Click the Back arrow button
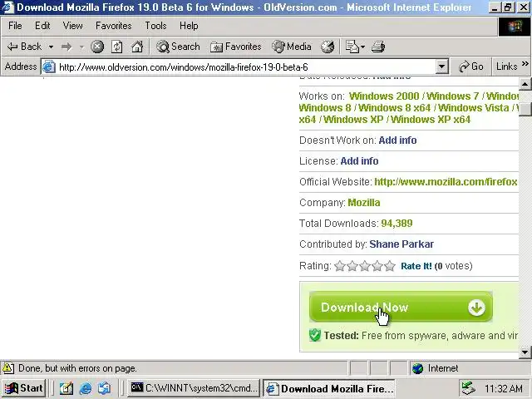 [x=24, y=47]
